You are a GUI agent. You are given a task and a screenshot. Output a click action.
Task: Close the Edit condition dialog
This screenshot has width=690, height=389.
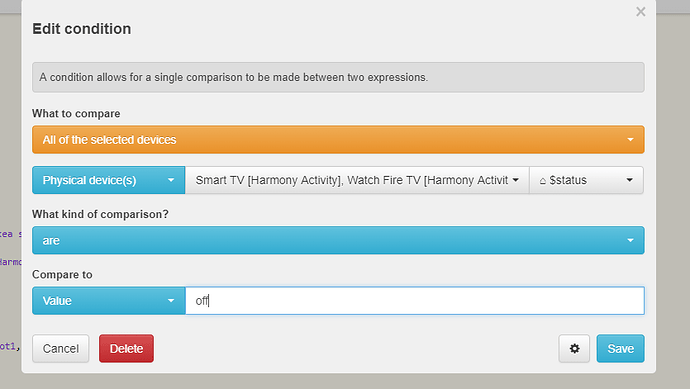click(x=641, y=12)
